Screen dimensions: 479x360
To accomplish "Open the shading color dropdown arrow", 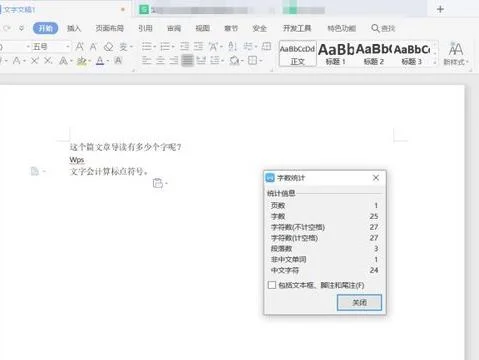I will tap(242, 61).
